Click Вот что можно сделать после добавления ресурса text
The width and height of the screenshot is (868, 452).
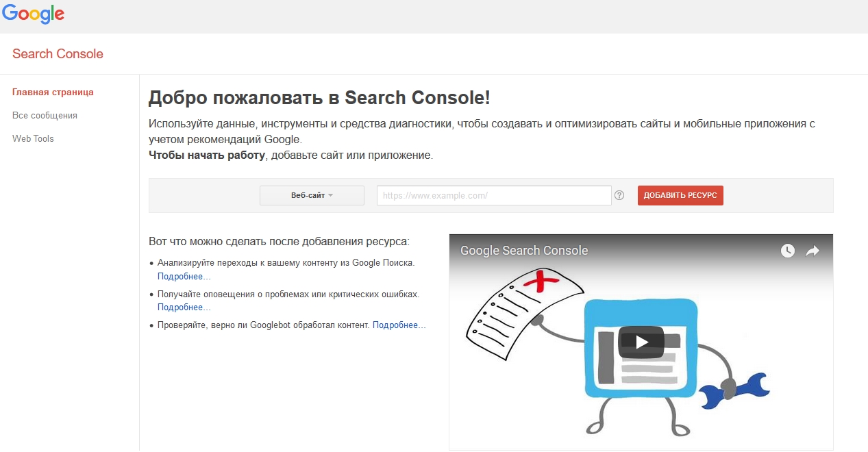tap(279, 242)
